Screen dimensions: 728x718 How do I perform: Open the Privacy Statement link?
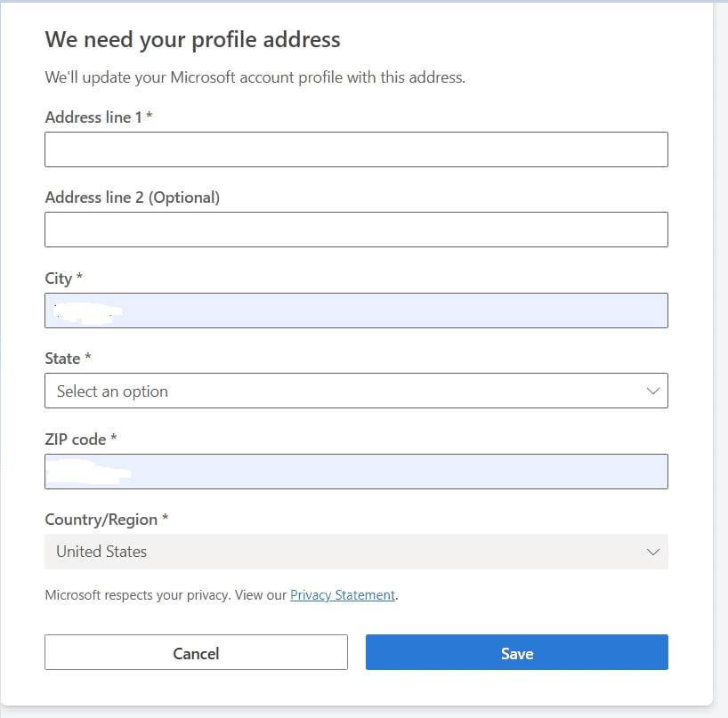pyautogui.click(x=343, y=595)
